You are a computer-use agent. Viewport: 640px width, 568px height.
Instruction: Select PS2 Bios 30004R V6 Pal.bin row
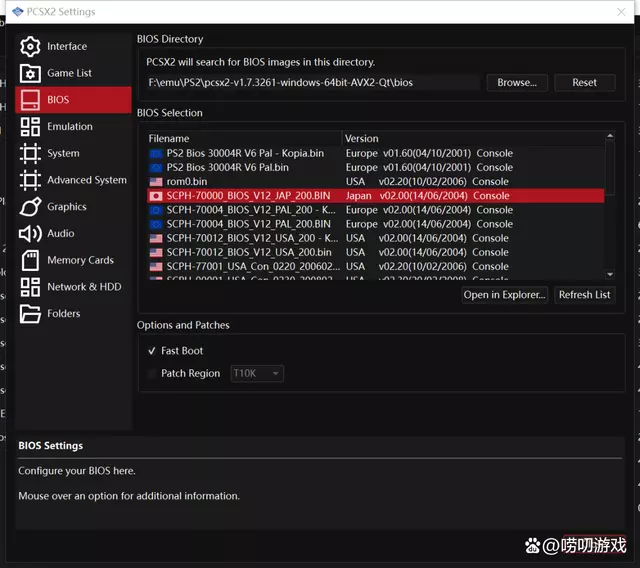[x=376, y=168]
